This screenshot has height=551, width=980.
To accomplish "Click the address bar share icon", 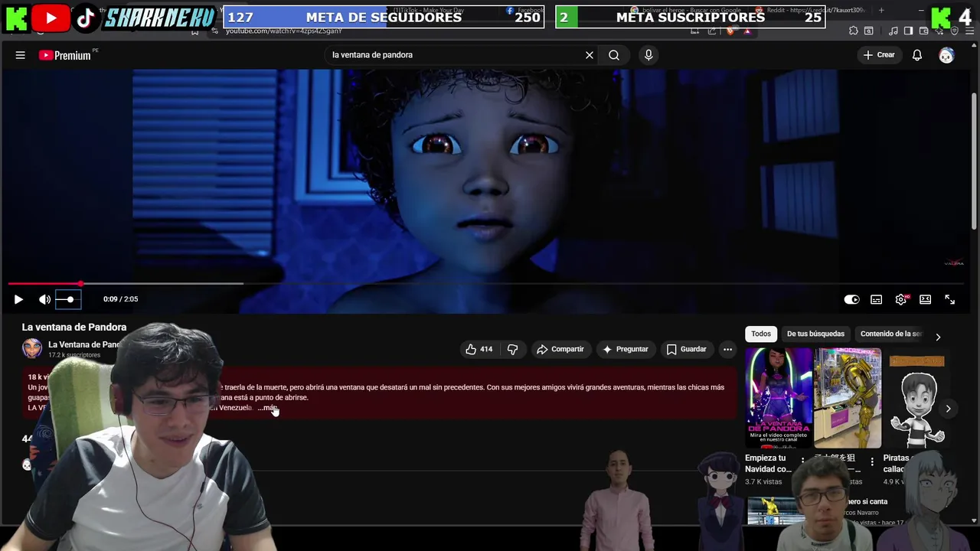I will [x=712, y=31].
